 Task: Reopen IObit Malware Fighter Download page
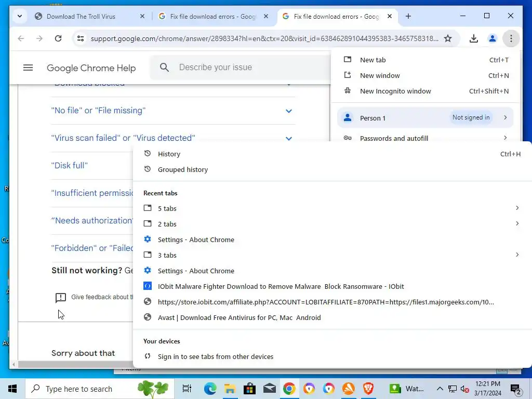click(332, 286)
